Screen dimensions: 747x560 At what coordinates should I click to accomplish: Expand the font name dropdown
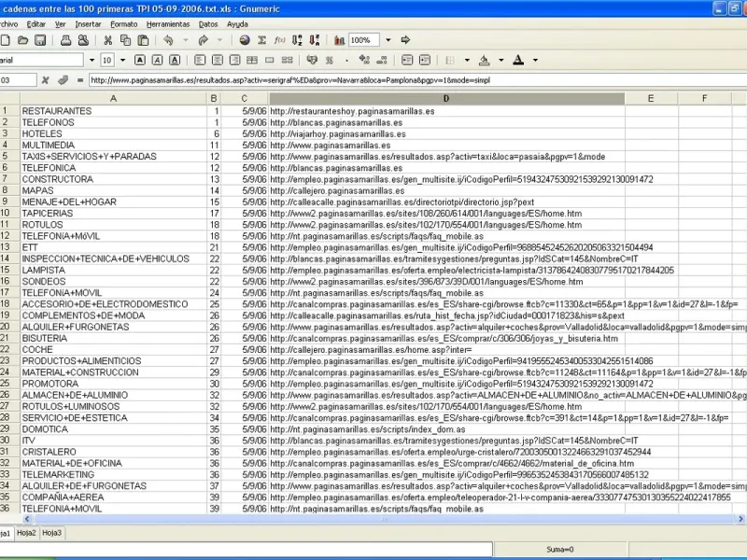(92, 60)
